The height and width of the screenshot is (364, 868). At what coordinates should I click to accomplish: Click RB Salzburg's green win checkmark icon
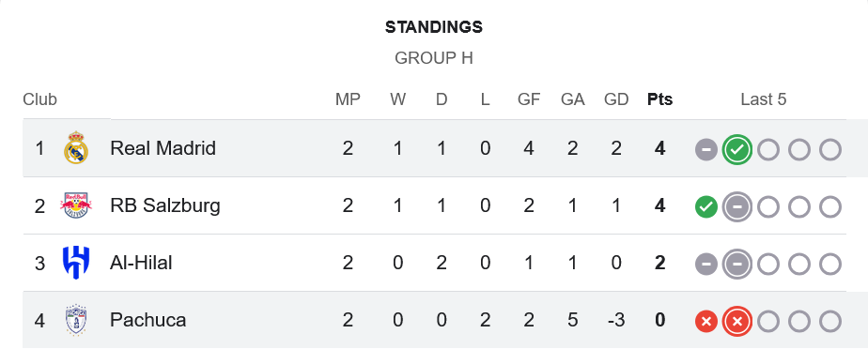tap(706, 207)
